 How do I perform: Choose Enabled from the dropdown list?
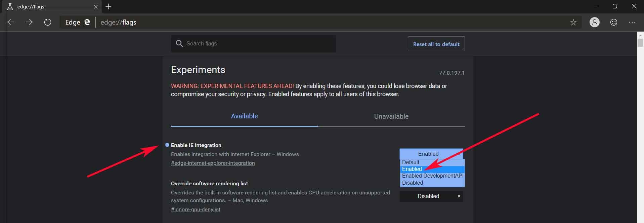tap(432, 169)
